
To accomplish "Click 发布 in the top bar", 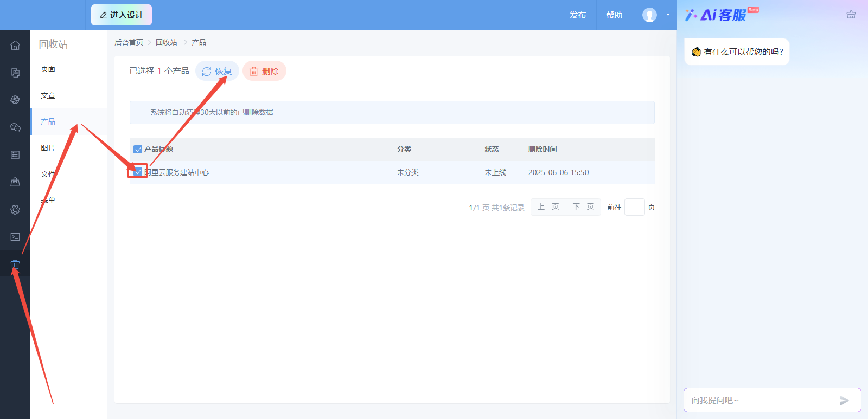I will (578, 15).
